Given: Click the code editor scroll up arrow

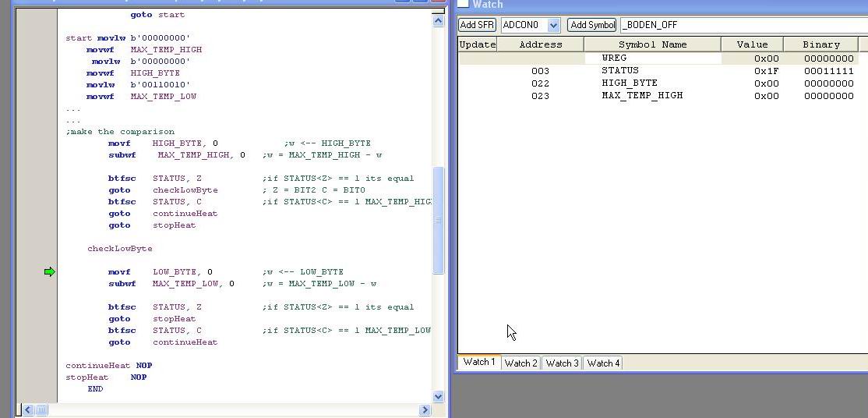Looking at the screenshot, I should click(x=438, y=20).
